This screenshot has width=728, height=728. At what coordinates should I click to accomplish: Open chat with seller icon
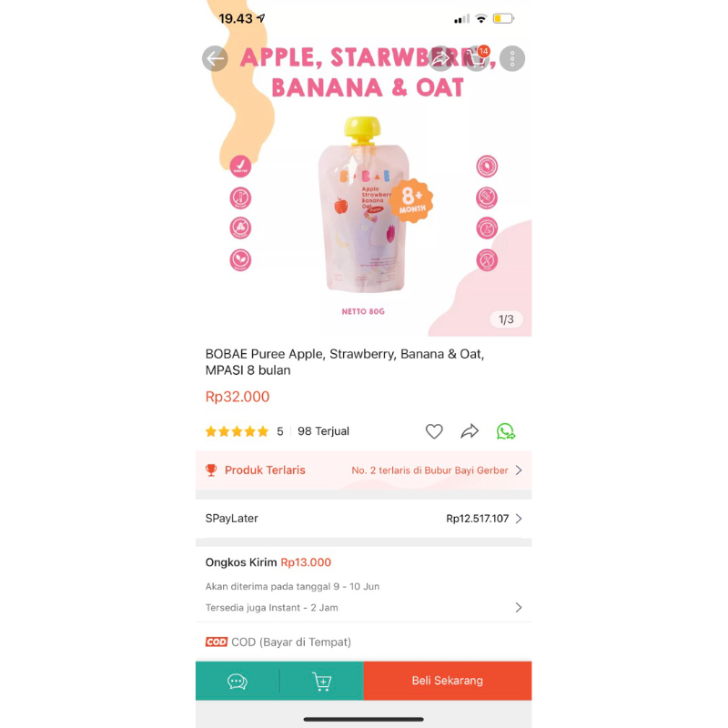238,681
